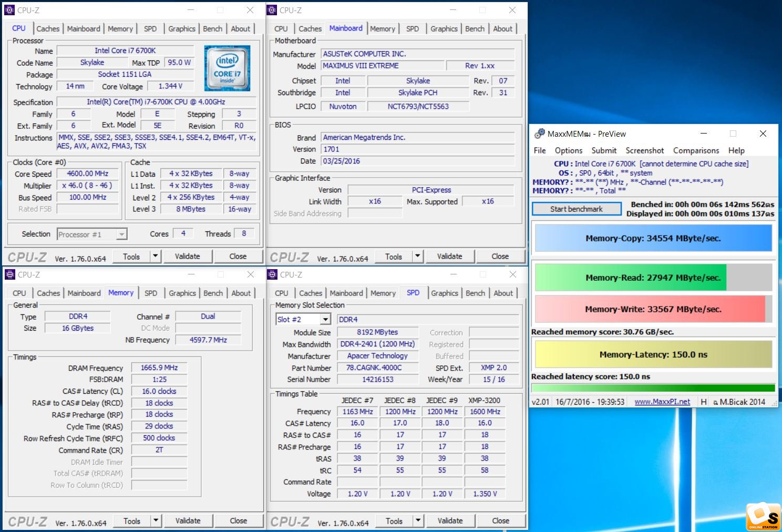Click the ASUSTeK COMPUTER INC. manufacturer value

click(x=418, y=54)
